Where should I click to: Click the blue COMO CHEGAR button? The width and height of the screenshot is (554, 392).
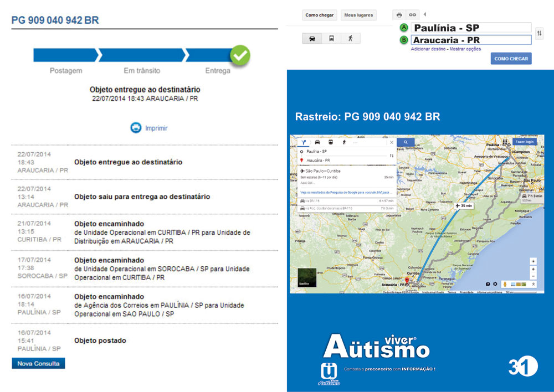pos(511,59)
